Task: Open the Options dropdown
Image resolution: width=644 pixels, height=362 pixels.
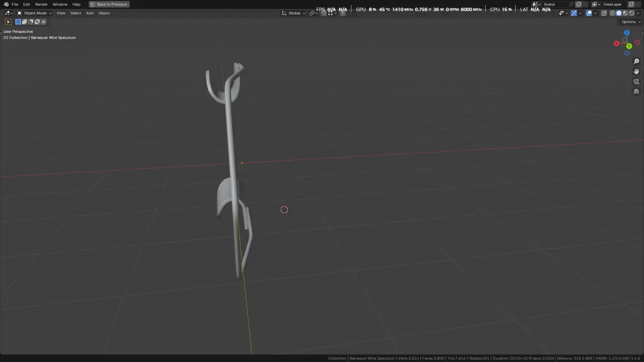Action: click(x=631, y=22)
